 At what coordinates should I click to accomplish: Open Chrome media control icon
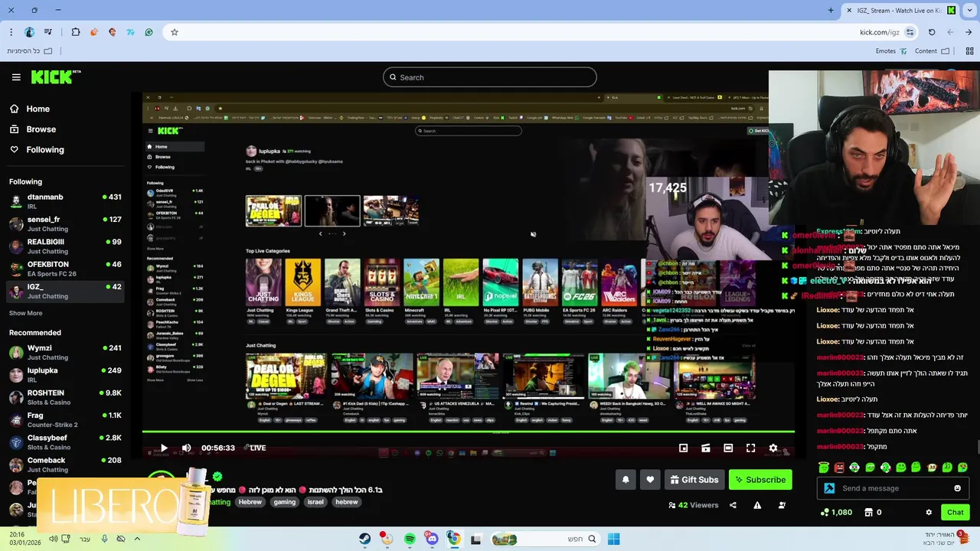coord(48,32)
